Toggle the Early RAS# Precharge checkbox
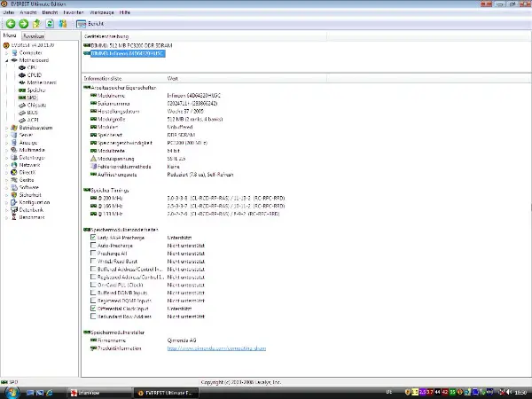Image resolution: width=532 pixels, height=399 pixels. [94, 238]
